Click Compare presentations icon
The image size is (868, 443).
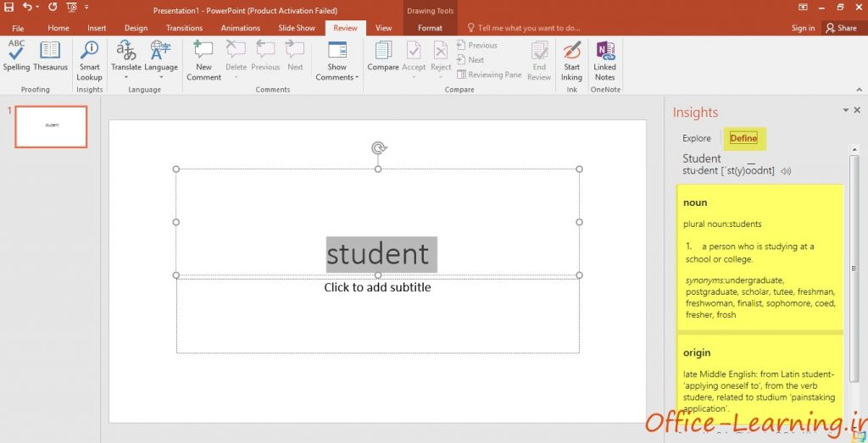pos(383,50)
